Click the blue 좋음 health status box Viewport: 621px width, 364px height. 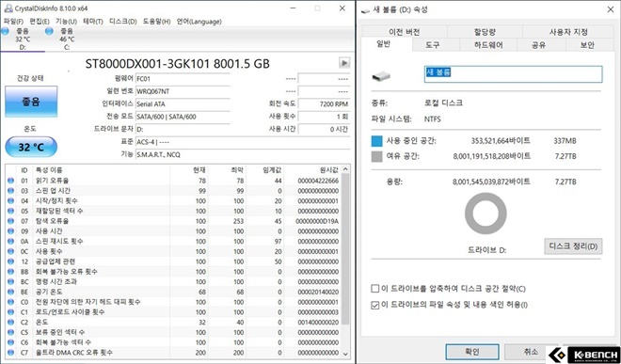click(31, 102)
